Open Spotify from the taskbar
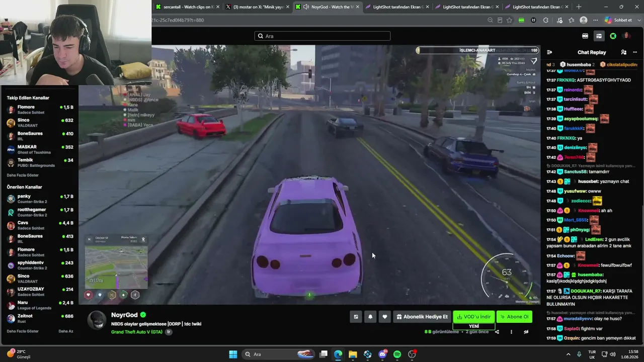 tap(397, 354)
